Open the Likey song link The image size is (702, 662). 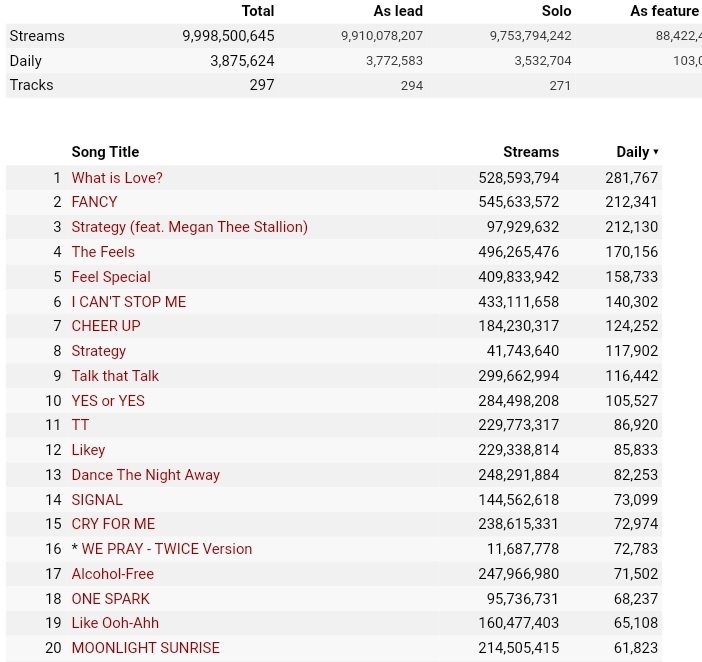(88, 450)
